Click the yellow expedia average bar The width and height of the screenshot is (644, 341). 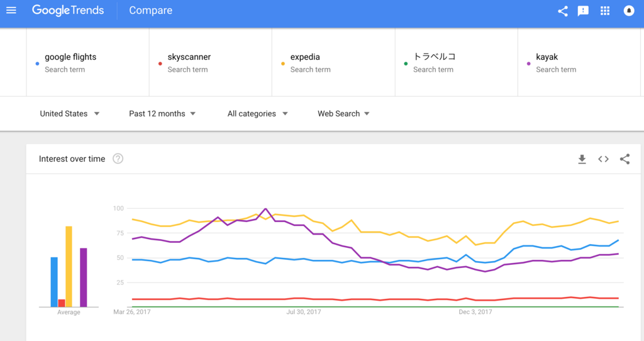pyautogui.click(x=69, y=267)
